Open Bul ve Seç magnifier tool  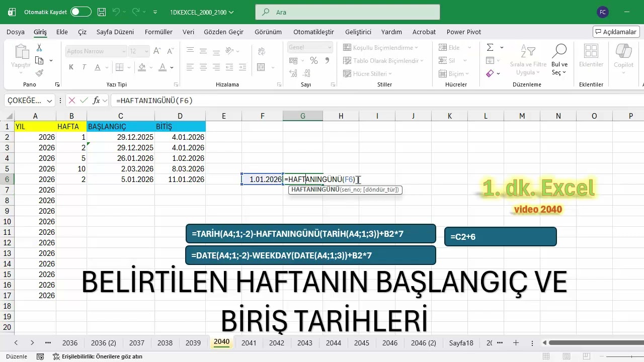[559, 59]
